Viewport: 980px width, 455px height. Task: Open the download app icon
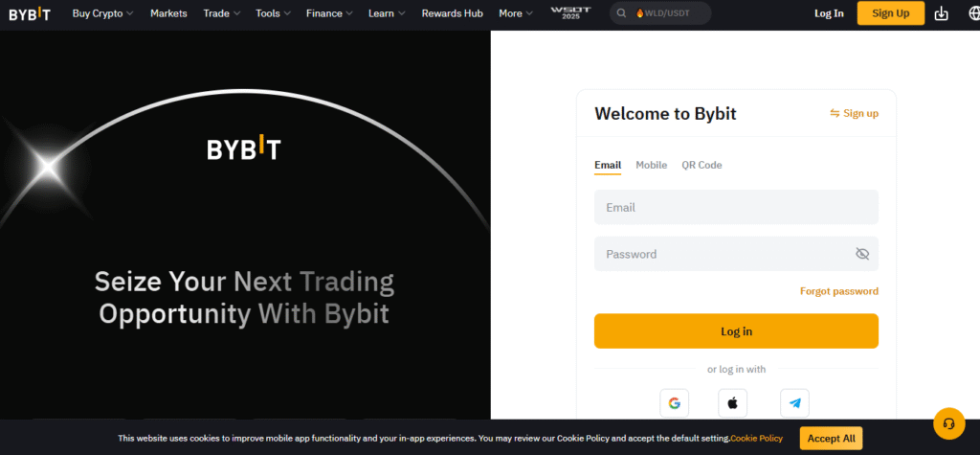(941, 13)
